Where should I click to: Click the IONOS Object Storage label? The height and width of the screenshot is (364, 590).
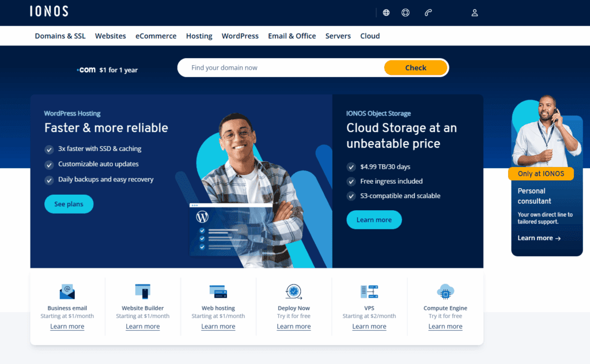tap(379, 113)
